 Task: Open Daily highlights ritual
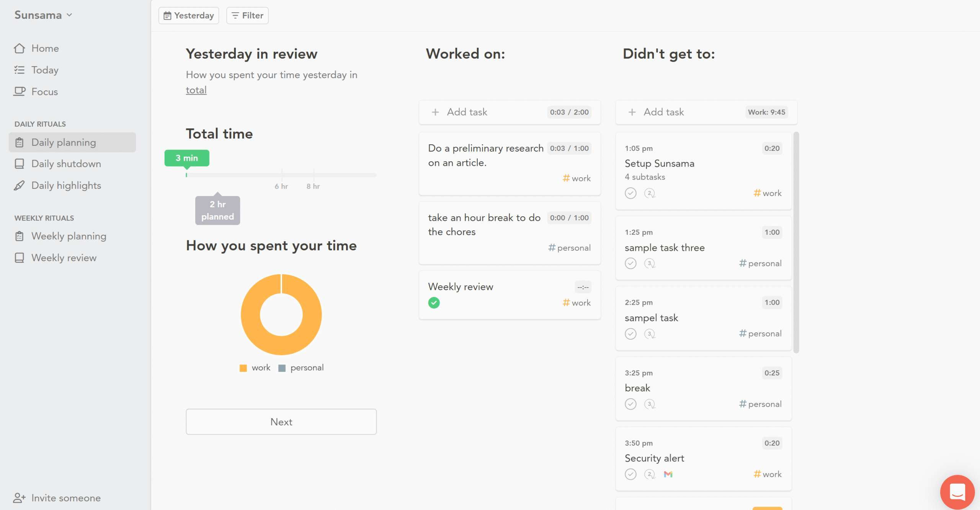click(x=66, y=185)
